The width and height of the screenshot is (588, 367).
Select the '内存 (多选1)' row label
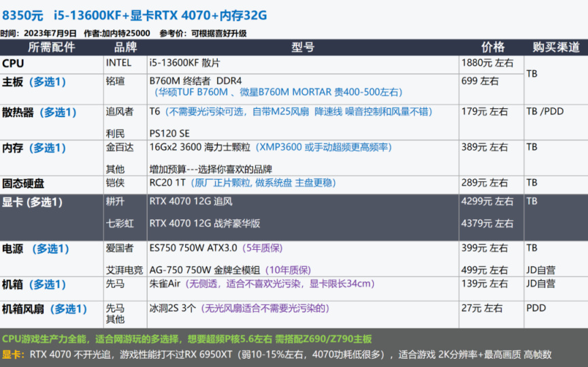pos(34,148)
